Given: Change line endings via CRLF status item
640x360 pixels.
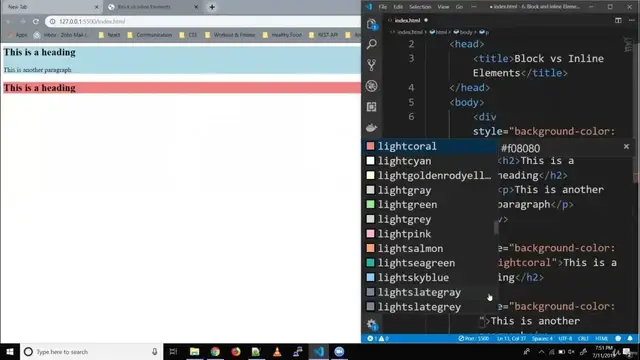Looking at the screenshot, I should [583, 338].
